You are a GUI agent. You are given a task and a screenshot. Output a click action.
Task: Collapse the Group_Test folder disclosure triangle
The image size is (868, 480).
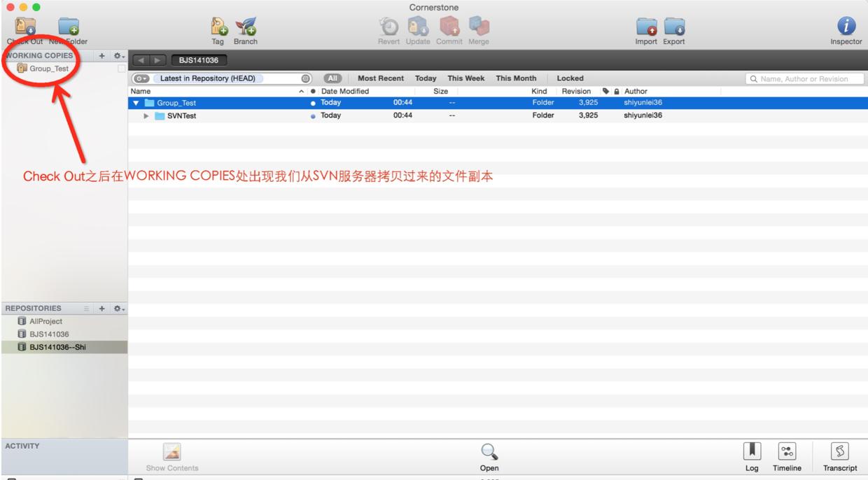point(135,101)
